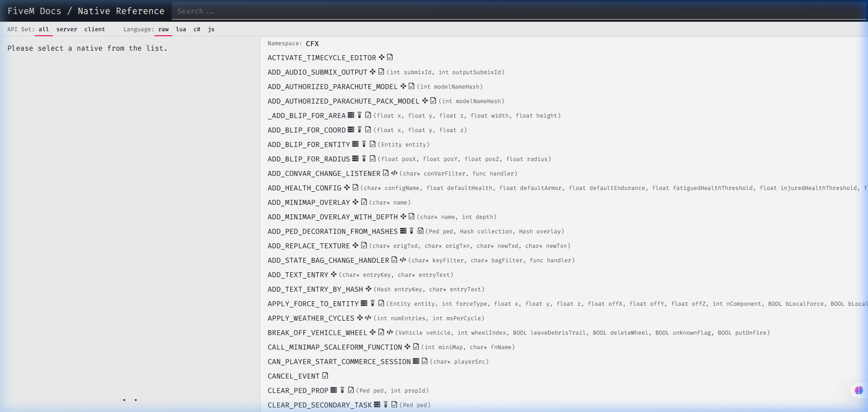
Task: Click documented icon on ADD_BLIP_FOR_COORD row
Action: coord(368,130)
